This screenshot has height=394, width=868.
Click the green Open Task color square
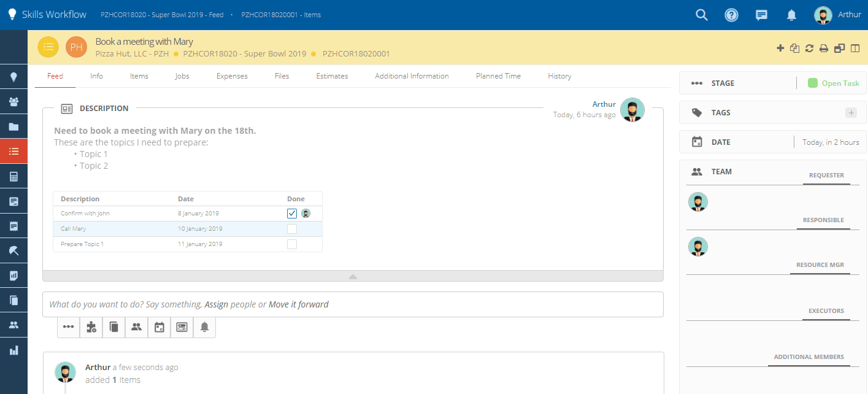tap(813, 83)
